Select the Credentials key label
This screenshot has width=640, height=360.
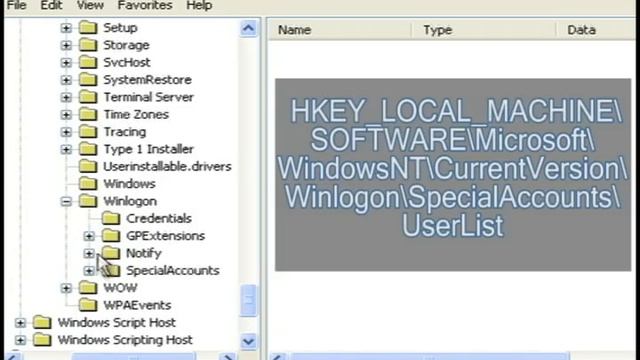coord(159,218)
